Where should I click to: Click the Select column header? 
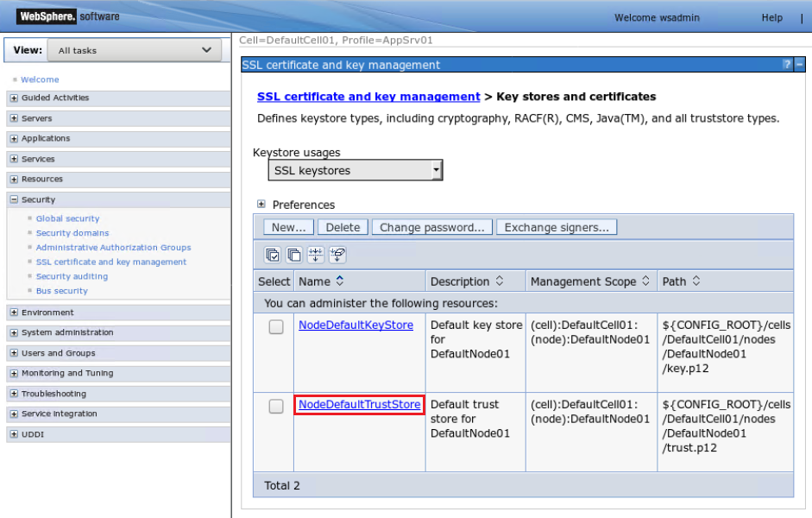pos(274,281)
